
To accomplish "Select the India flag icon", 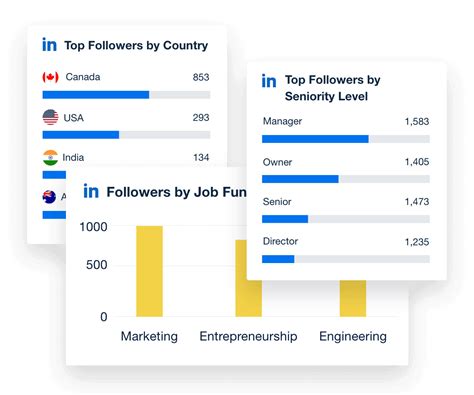I will 50,157.
